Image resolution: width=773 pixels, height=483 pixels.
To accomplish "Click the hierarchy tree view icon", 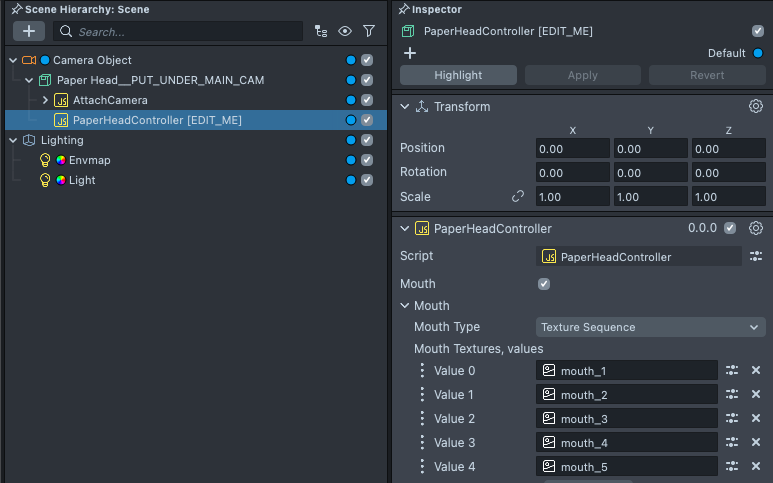I will 320,31.
